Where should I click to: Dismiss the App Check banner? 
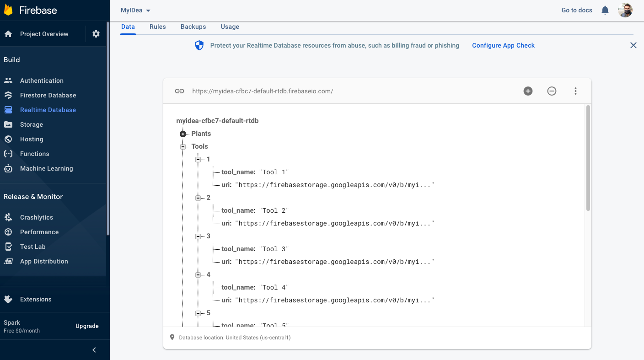coord(633,45)
